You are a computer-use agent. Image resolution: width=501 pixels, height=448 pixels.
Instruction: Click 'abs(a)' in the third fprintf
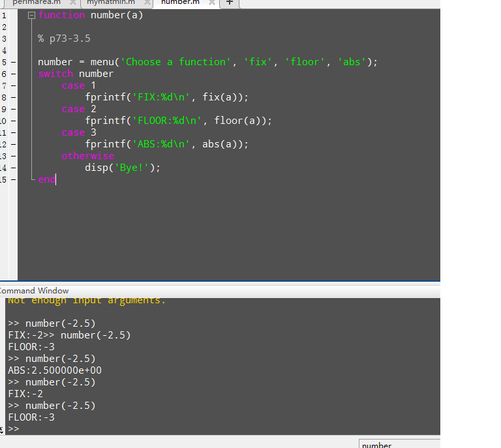[219, 144]
